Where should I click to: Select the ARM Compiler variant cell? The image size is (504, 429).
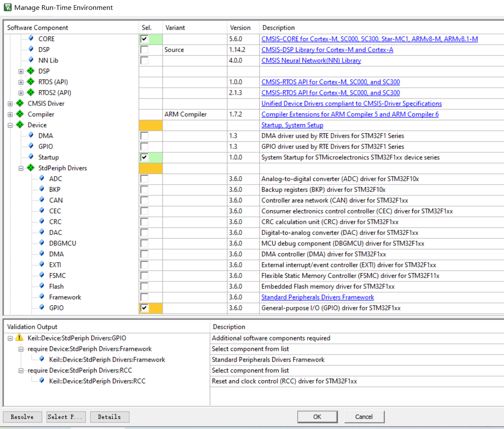186,114
